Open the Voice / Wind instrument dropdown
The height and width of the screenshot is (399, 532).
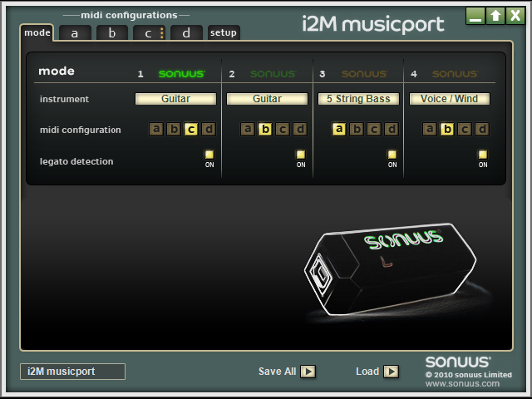pos(450,99)
